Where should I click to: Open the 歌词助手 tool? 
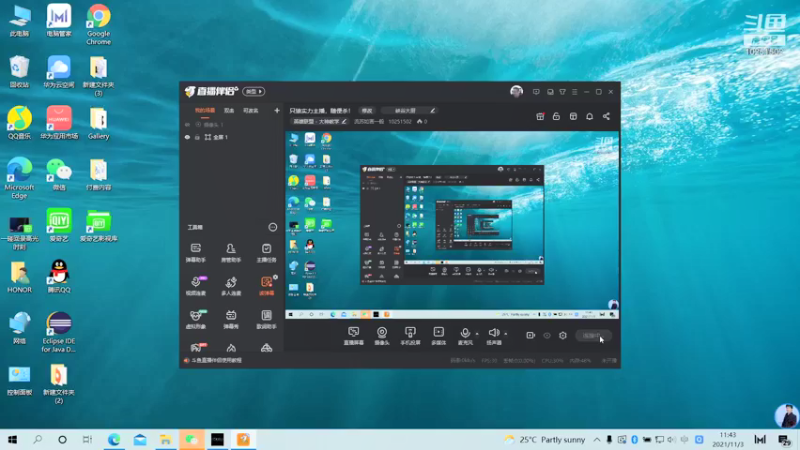coord(266,319)
